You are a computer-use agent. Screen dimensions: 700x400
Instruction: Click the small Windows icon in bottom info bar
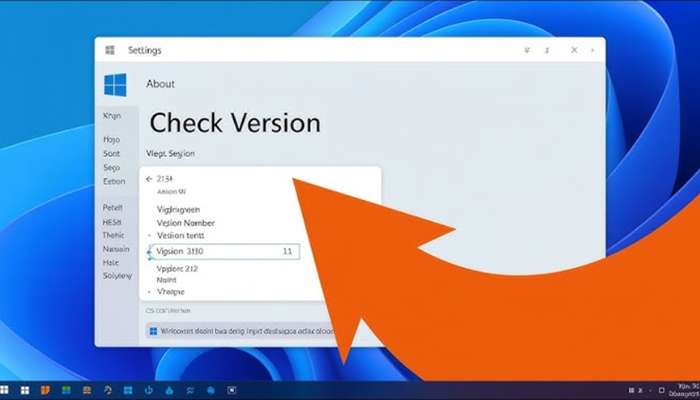coord(154,331)
